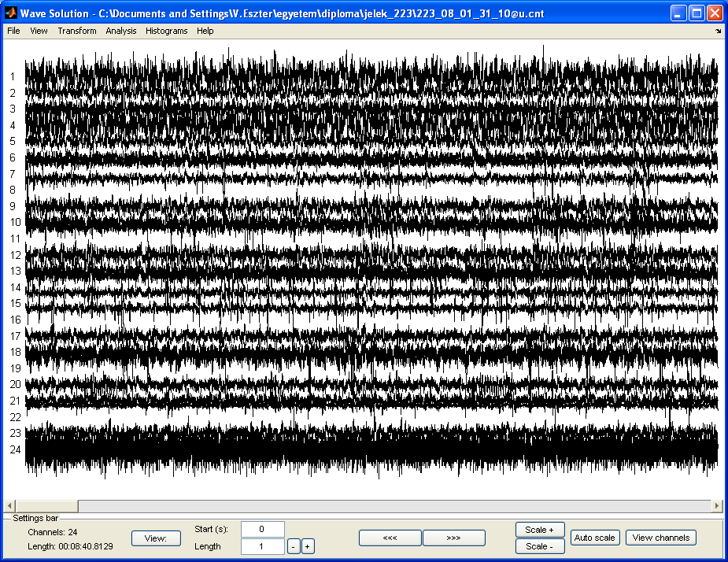Image resolution: width=728 pixels, height=562 pixels.
Task: Click the Scale - button
Action: coord(539,546)
